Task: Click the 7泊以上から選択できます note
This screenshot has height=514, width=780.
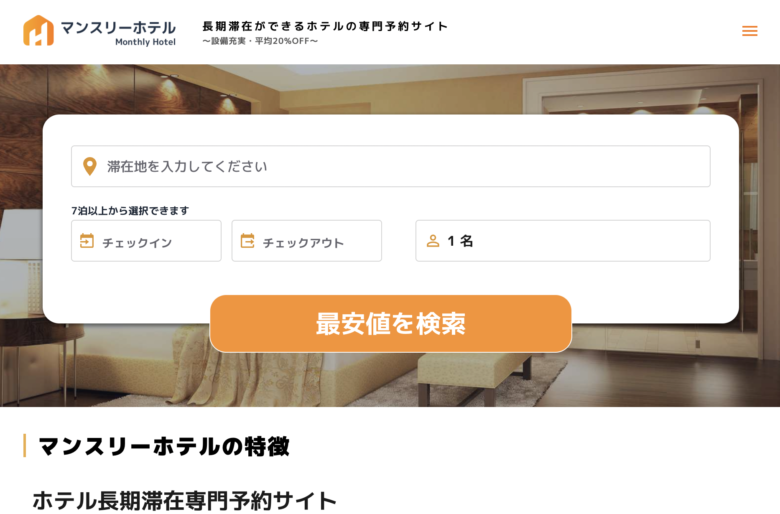Action: tap(130, 210)
